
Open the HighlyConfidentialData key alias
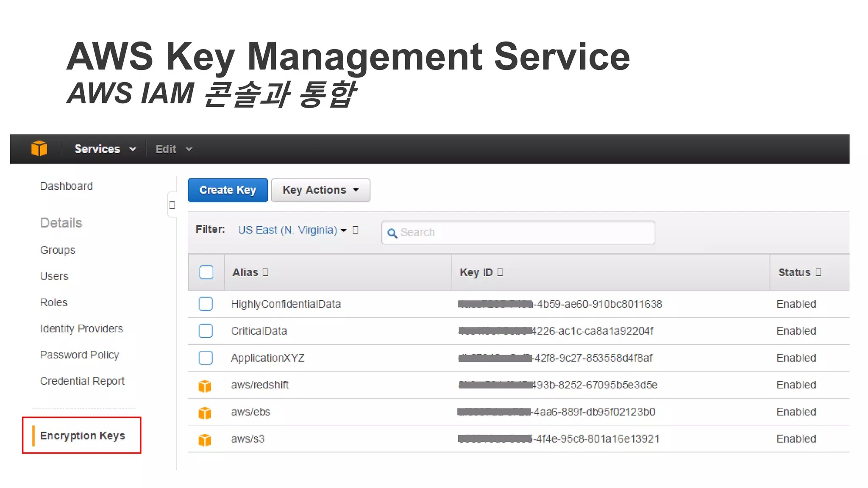[286, 304]
